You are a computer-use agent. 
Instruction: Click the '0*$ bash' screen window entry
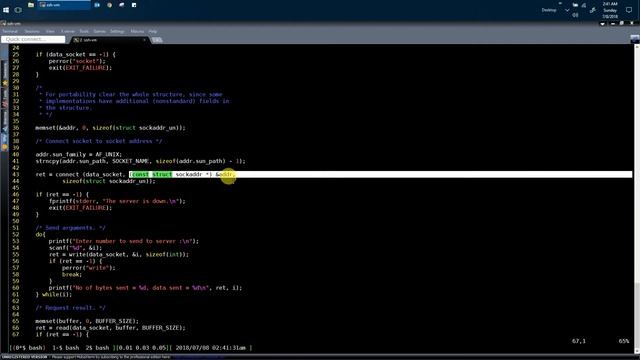[28, 348]
